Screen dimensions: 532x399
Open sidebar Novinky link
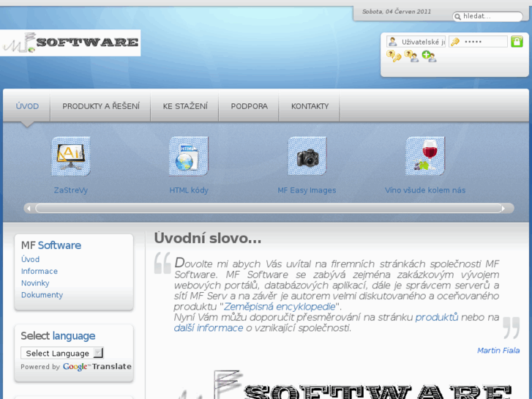click(35, 283)
